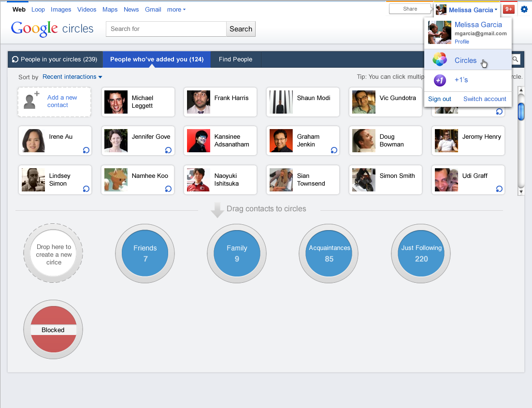The height and width of the screenshot is (408, 532).
Task: Click the circle icon on Udi Graff card
Action: (499, 189)
